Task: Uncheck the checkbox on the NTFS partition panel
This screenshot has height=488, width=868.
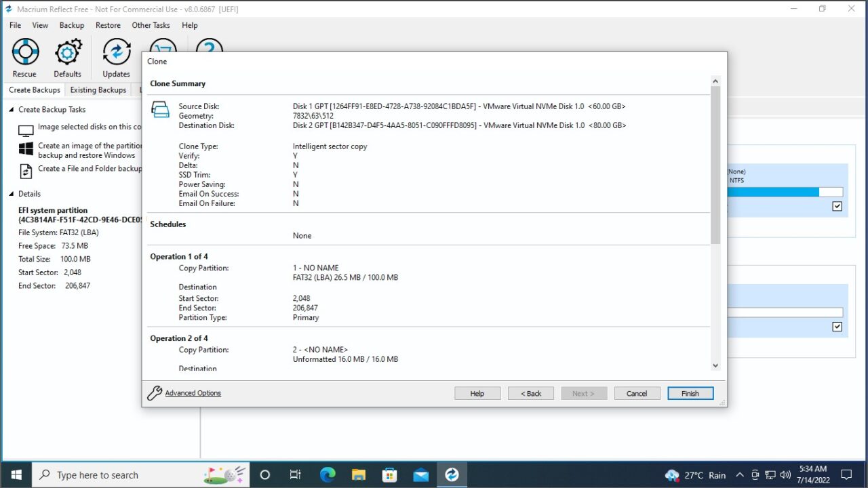Action: tap(837, 206)
